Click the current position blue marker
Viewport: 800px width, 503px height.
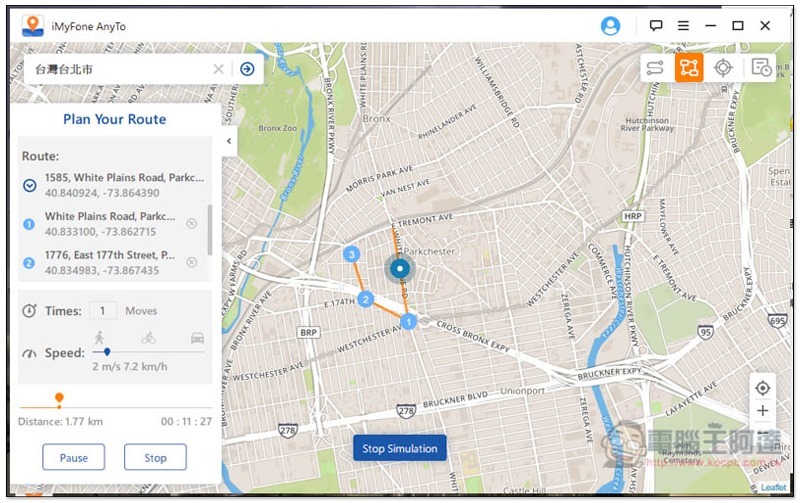tap(400, 268)
